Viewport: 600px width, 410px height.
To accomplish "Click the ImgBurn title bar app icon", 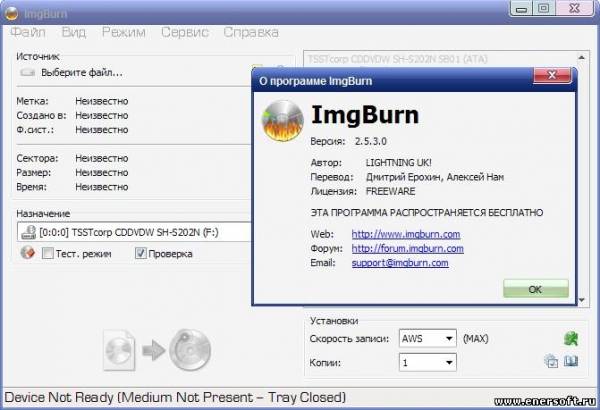I will [x=11, y=13].
